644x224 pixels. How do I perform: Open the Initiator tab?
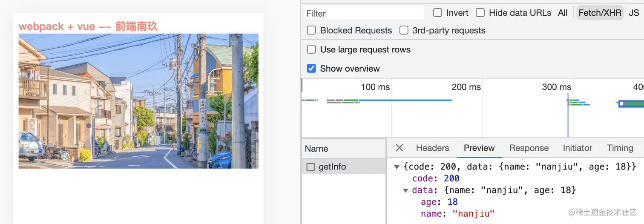tap(577, 148)
